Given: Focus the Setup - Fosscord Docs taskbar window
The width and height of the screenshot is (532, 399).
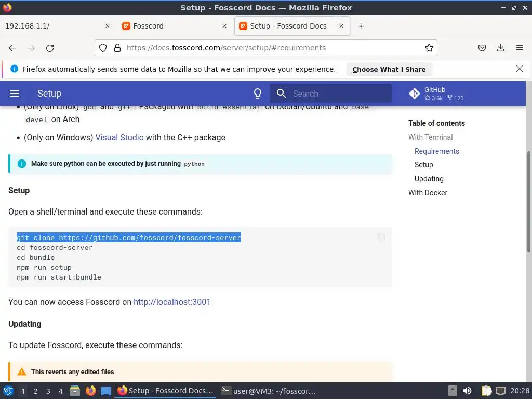Looking at the screenshot, I should tap(166, 391).
